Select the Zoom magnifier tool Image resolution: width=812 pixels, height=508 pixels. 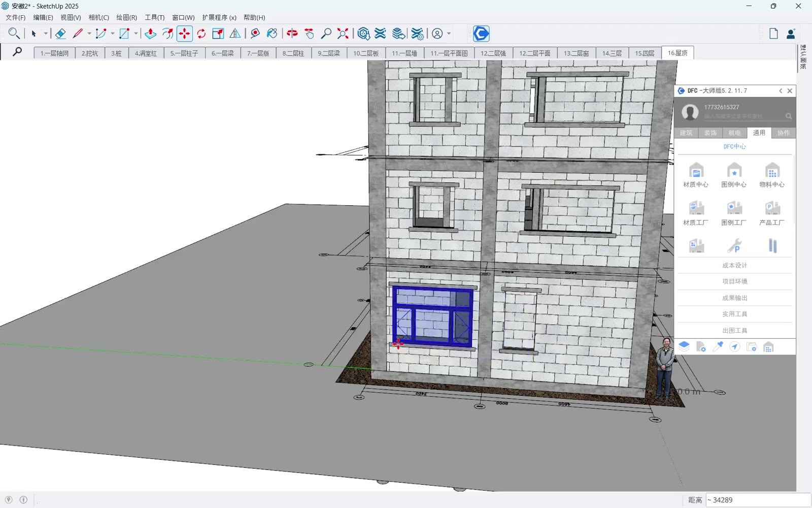326,34
